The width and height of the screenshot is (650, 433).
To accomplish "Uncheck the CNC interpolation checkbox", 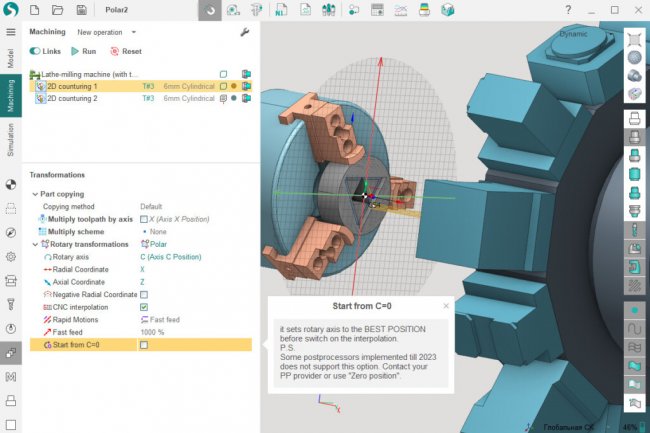I will point(144,307).
